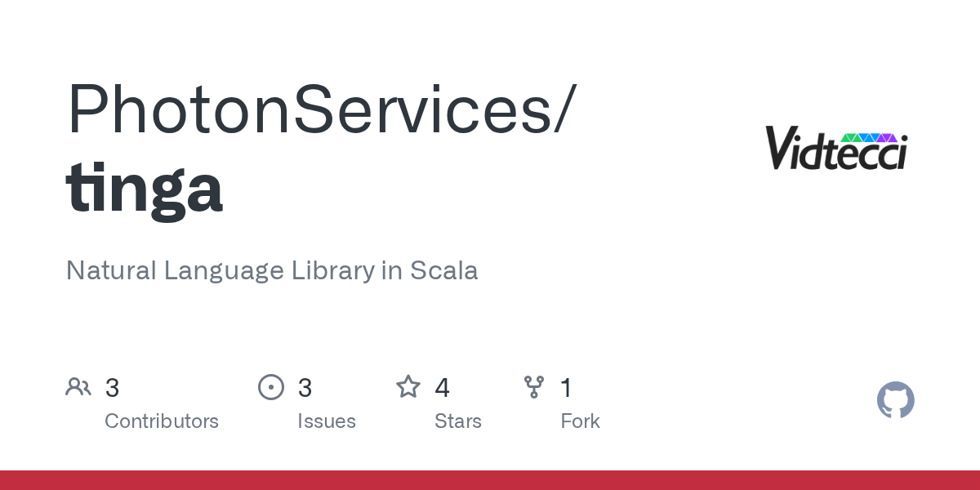The width and height of the screenshot is (980, 490).
Task: Click the contributors people icon
Action: click(x=78, y=387)
